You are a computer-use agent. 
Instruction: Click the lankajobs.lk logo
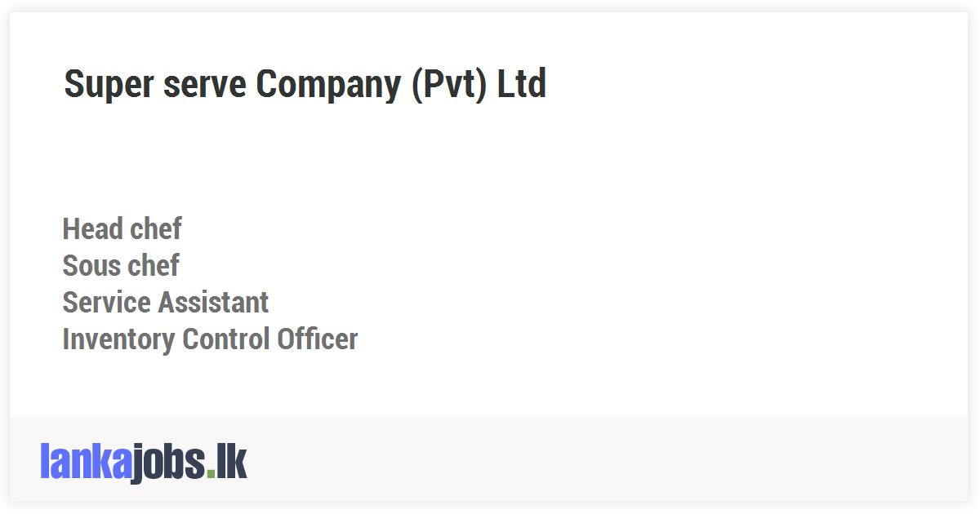pos(143,463)
